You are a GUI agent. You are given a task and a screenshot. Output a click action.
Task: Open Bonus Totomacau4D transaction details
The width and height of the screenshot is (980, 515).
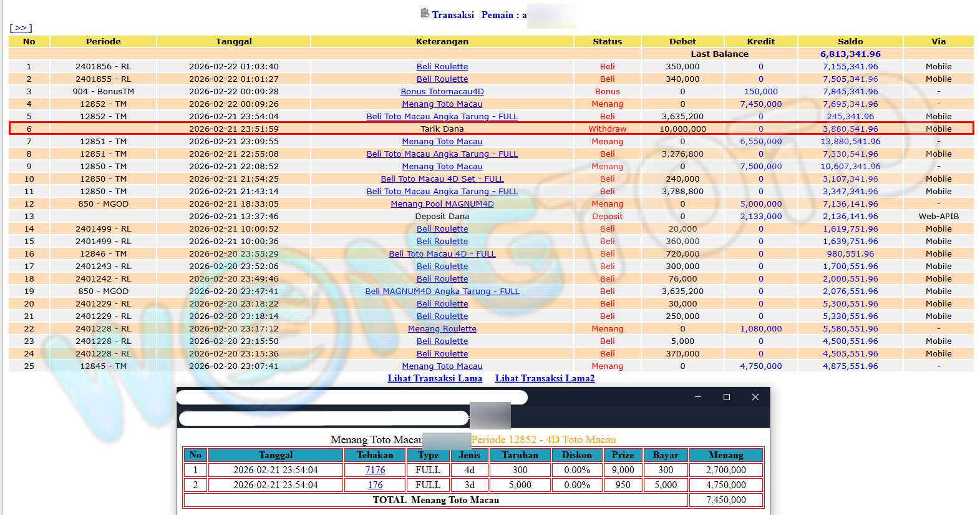coord(442,92)
